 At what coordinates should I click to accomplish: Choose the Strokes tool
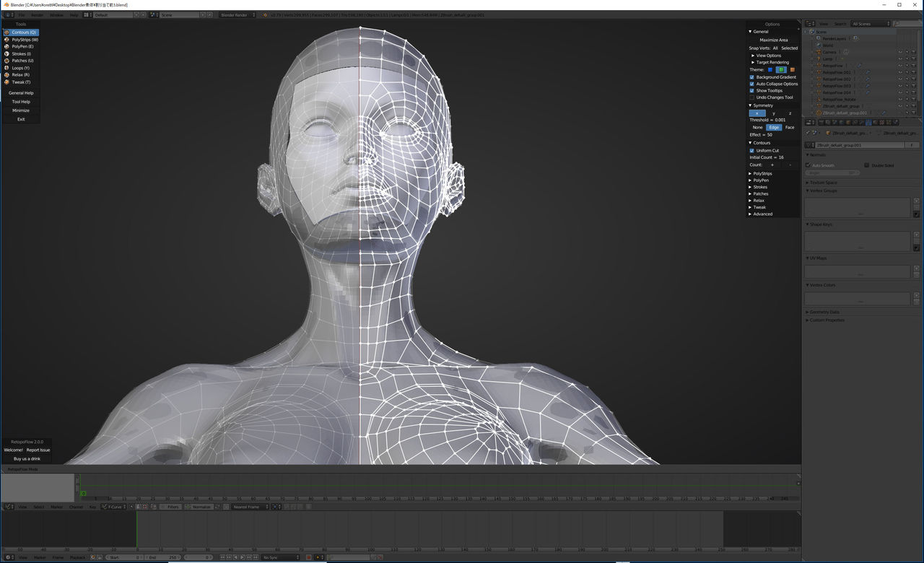(20, 53)
